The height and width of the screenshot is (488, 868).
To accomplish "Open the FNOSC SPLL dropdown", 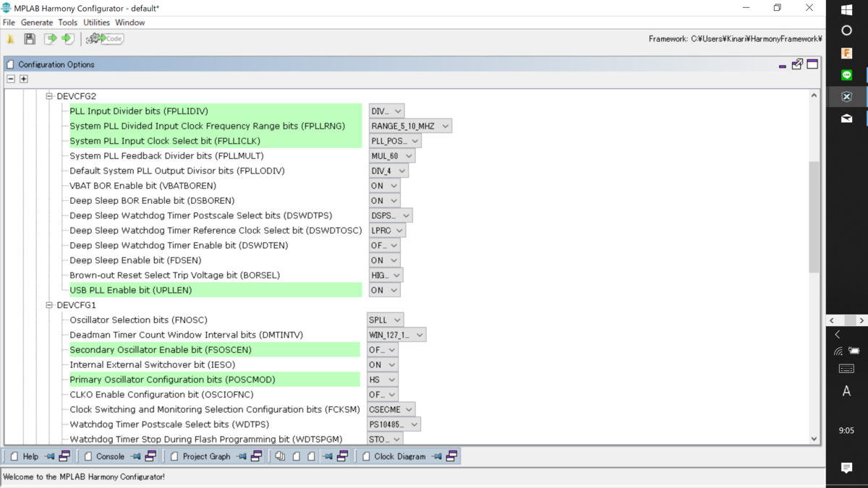I will 386,320.
